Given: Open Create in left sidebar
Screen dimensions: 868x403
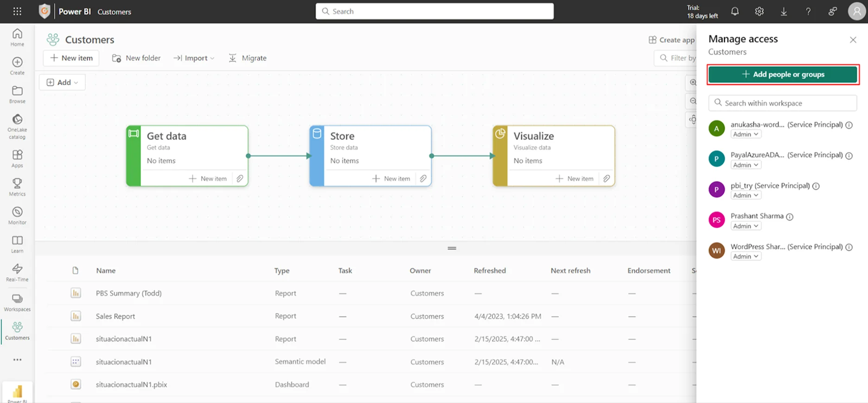Looking at the screenshot, I should [17, 66].
